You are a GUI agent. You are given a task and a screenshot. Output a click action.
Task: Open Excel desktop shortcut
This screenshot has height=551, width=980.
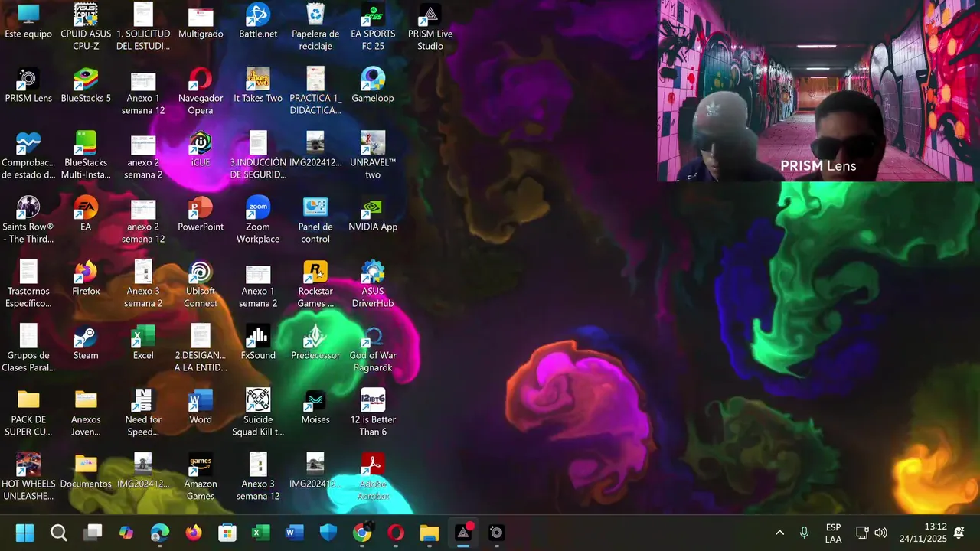coord(143,343)
